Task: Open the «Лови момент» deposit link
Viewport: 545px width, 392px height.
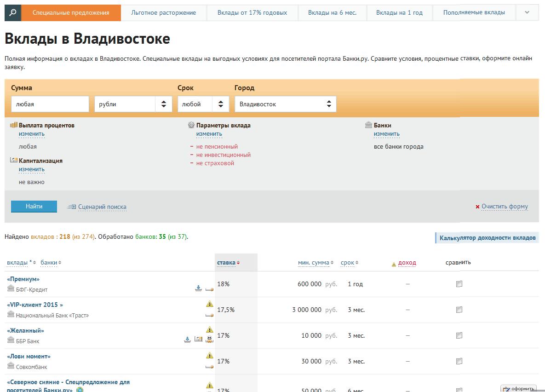Action: tap(29, 356)
